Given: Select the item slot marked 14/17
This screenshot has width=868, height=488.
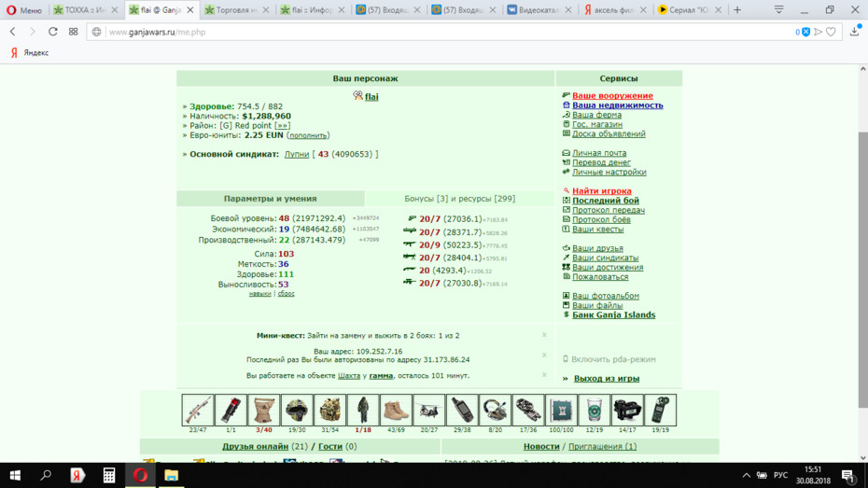Looking at the screenshot, I should point(627,410).
